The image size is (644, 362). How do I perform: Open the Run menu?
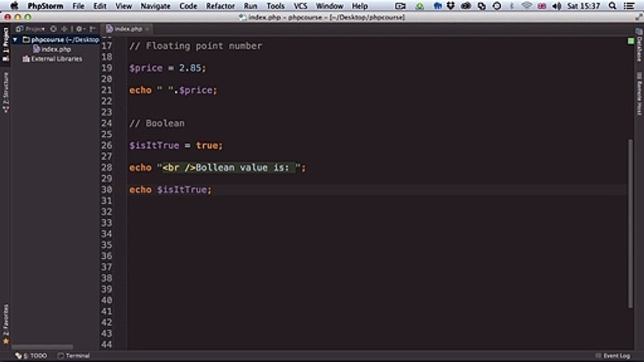tap(250, 6)
